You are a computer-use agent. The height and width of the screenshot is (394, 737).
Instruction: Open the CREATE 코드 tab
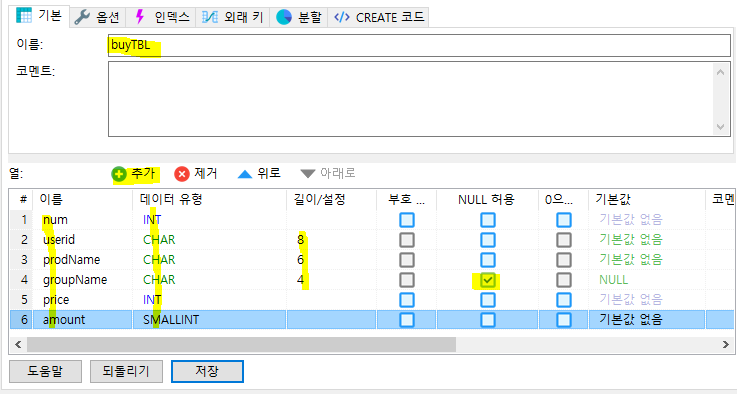[378, 17]
